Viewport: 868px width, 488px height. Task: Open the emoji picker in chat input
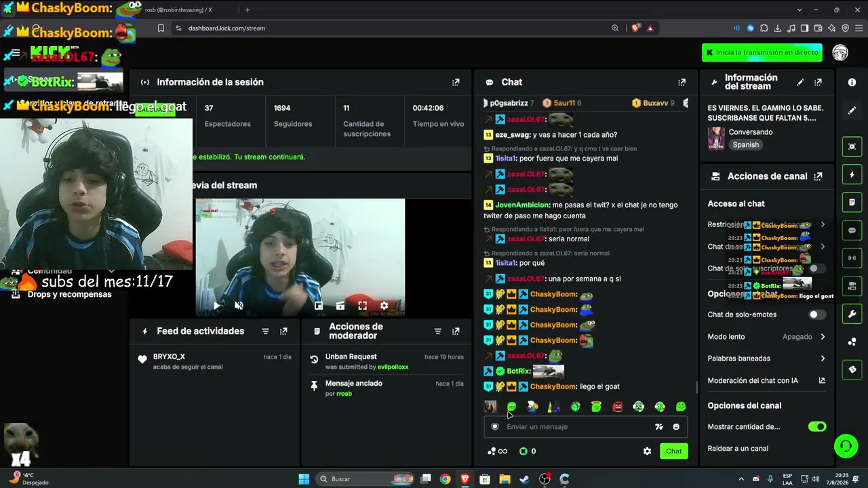point(676,427)
